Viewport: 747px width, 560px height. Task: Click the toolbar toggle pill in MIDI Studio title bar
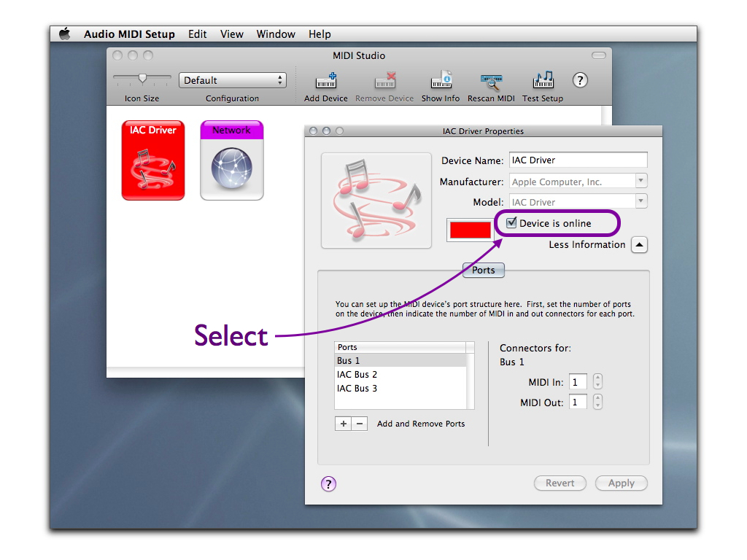598,55
